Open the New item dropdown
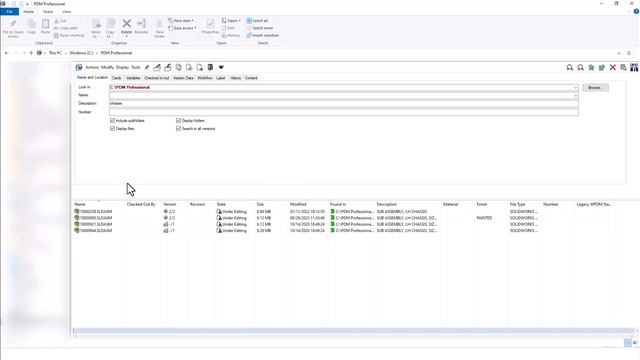 click(x=181, y=20)
